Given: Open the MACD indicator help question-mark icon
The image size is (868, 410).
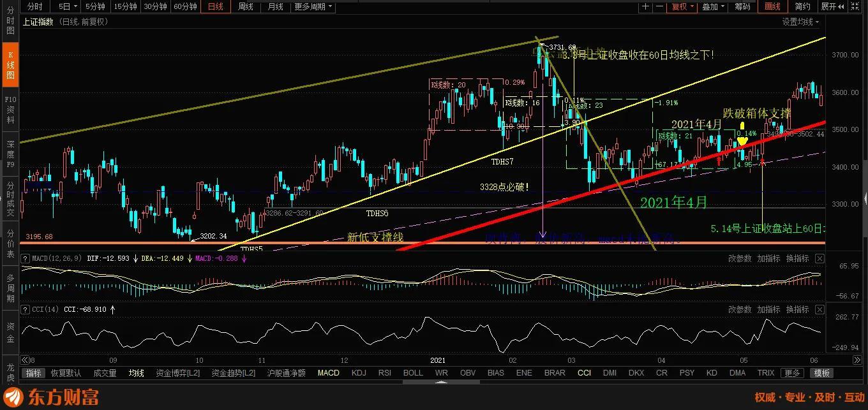Looking at the screenshot, I should [x=25, y=258].
